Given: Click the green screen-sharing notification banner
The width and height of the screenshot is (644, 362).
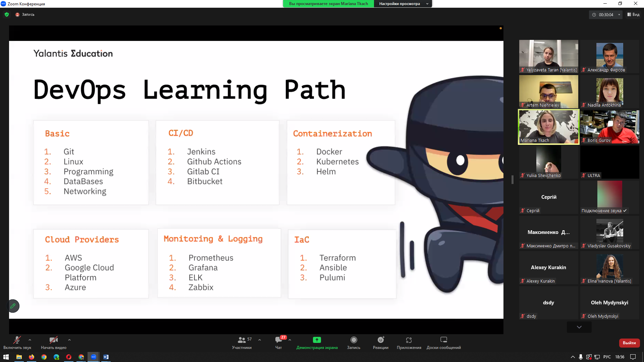Looking at the screenshot, I should [328, 4].
